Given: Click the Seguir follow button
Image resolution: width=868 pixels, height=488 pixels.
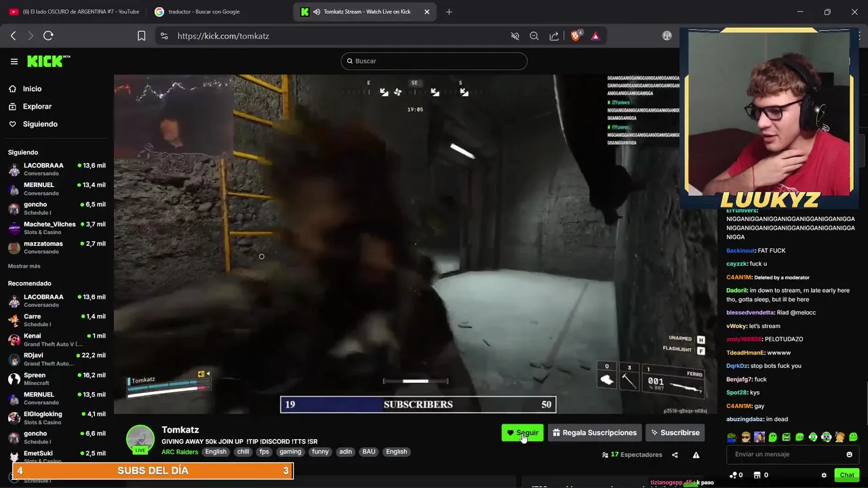Looking at the screenshot, I should point(522,432).
